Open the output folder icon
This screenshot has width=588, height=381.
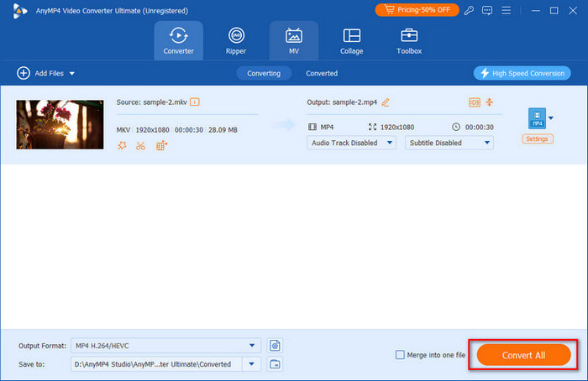[275, 364]
